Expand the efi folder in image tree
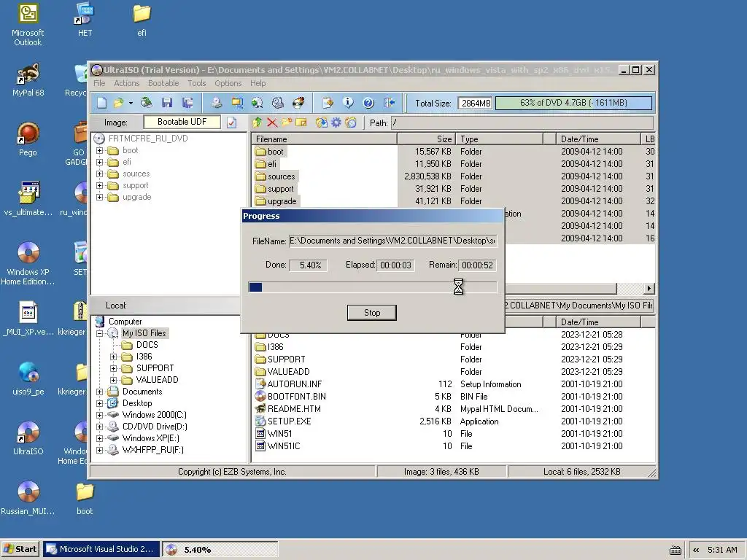Image resolution: width=747 pixels, height=560 pixels. point(99,162)
